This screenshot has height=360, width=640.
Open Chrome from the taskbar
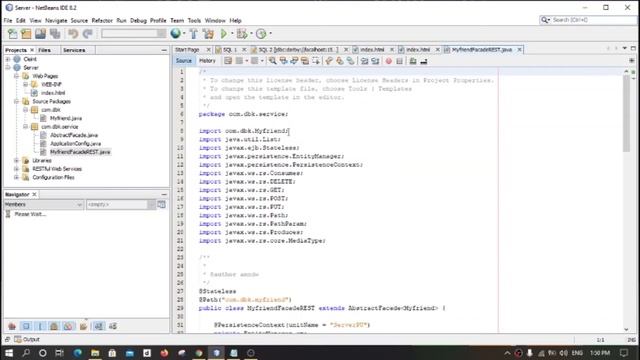click(199, 353)
